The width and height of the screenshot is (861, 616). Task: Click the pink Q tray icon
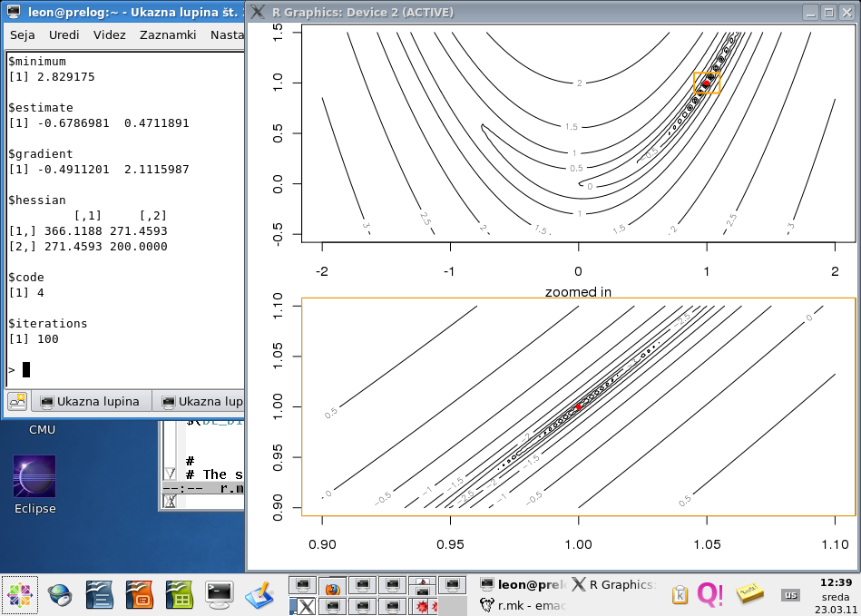[x=709, y=595]
